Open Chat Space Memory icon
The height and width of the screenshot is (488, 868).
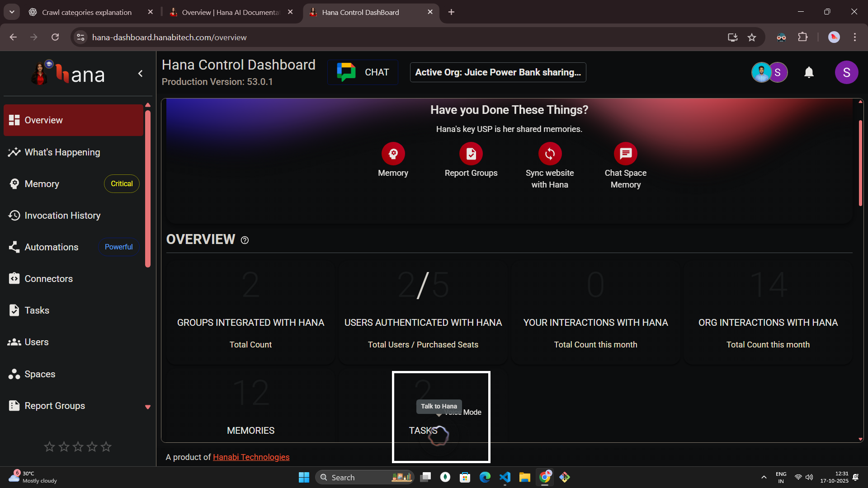click(x=625, y=154)
